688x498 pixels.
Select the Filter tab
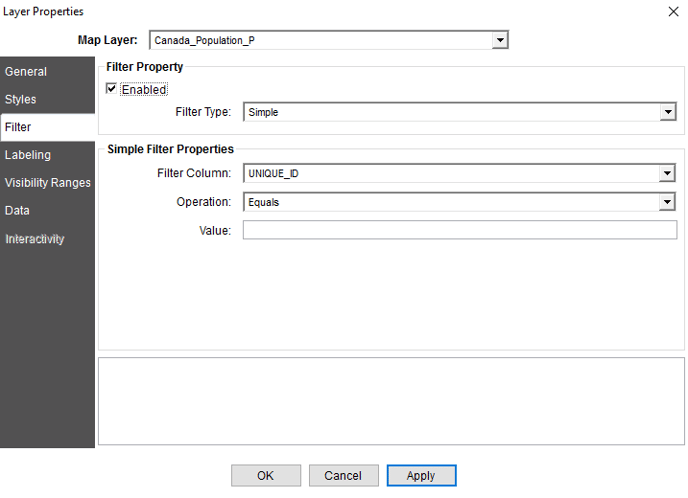click(x=47, y=127)
